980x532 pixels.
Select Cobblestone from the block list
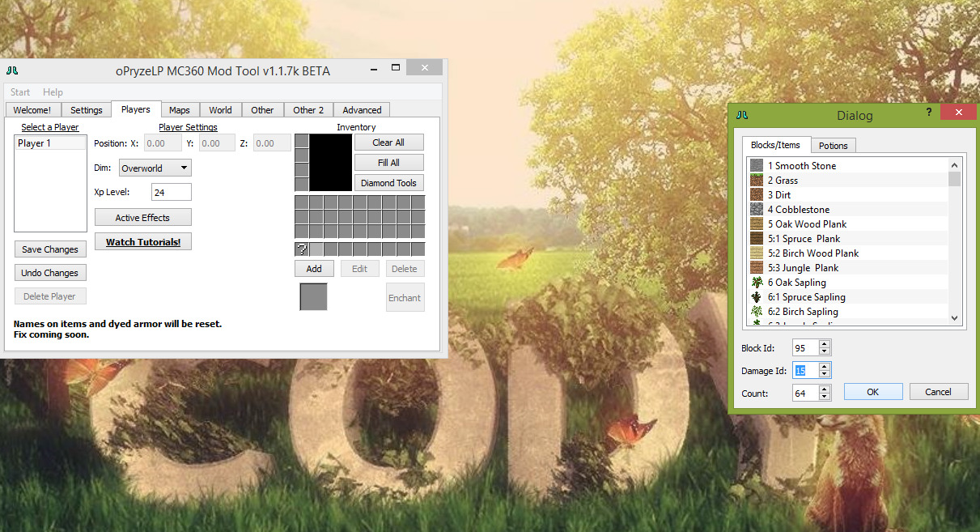[x=798, y=210]
